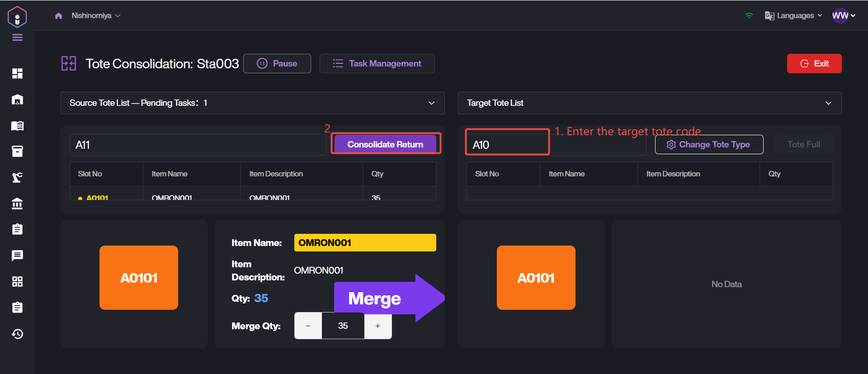The width and height of the screenshot is (868, 374).
Task: Open the robot arm sidebar icon
Action: coord(17,177)
